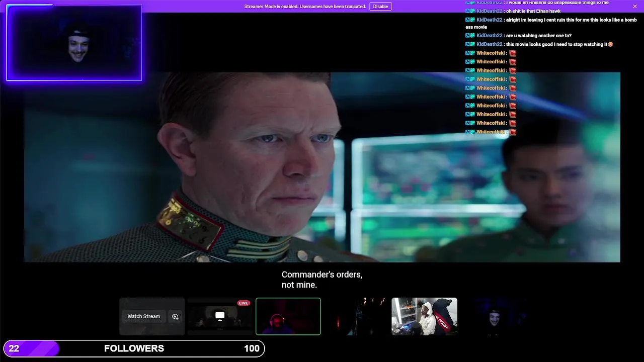This screenshot has height=362, width=644.
Task: Click the followers goal progress bar
Action: tap(134, 348)
